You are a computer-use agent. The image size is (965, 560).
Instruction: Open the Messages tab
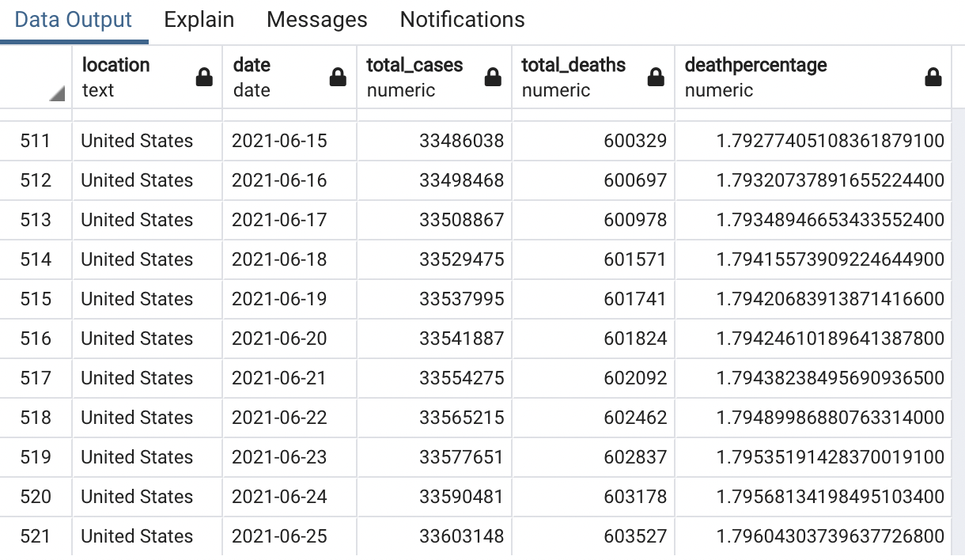317,20
